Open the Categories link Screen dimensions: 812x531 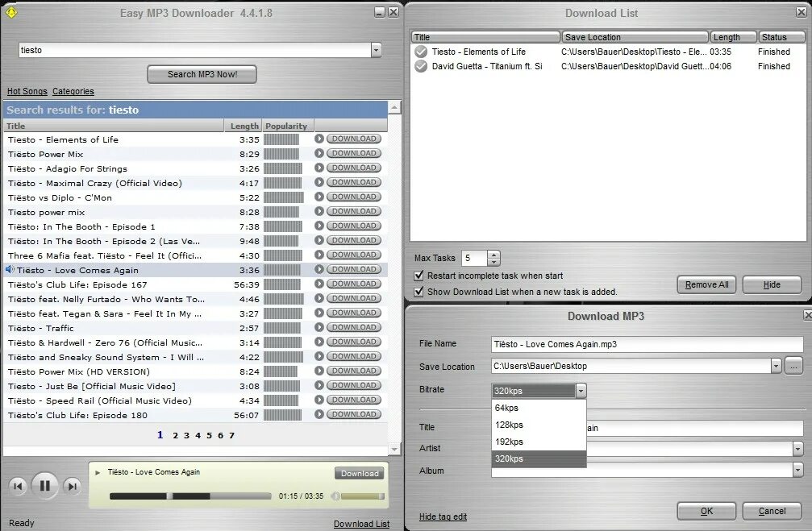coord(73,91)
